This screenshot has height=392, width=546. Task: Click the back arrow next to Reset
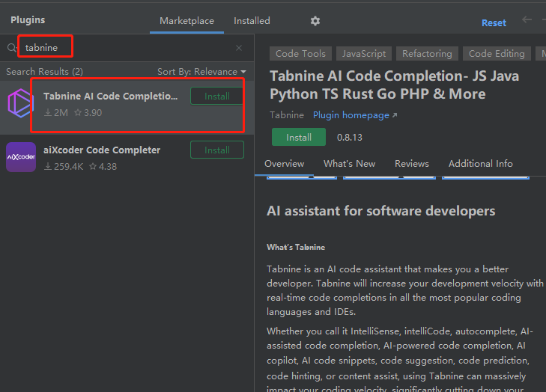pos(527,20)
